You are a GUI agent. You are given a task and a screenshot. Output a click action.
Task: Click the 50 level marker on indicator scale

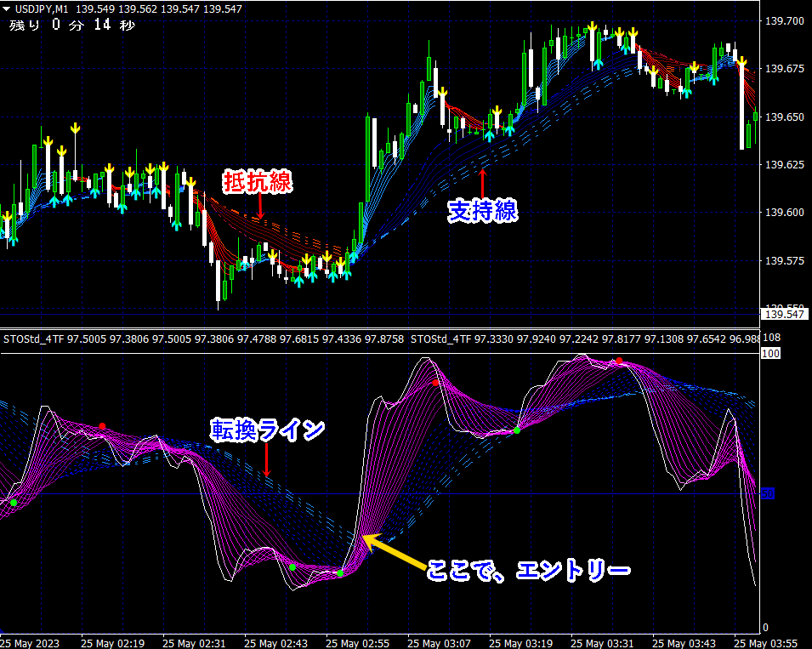[x=768, y=493]
